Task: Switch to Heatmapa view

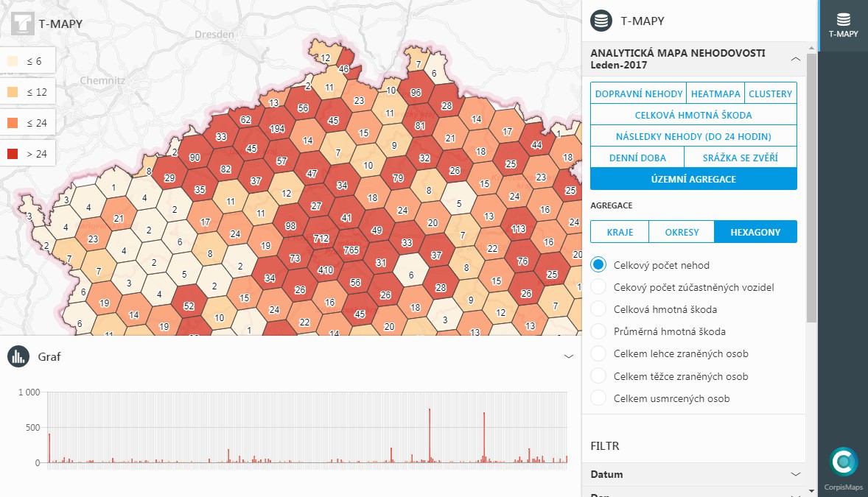Action: (x=715, y=94)
